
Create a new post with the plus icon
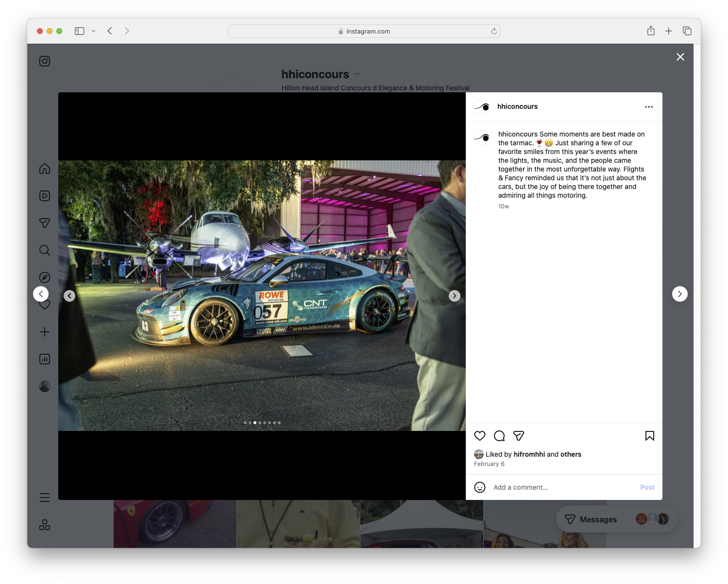[x=44, y=331]
